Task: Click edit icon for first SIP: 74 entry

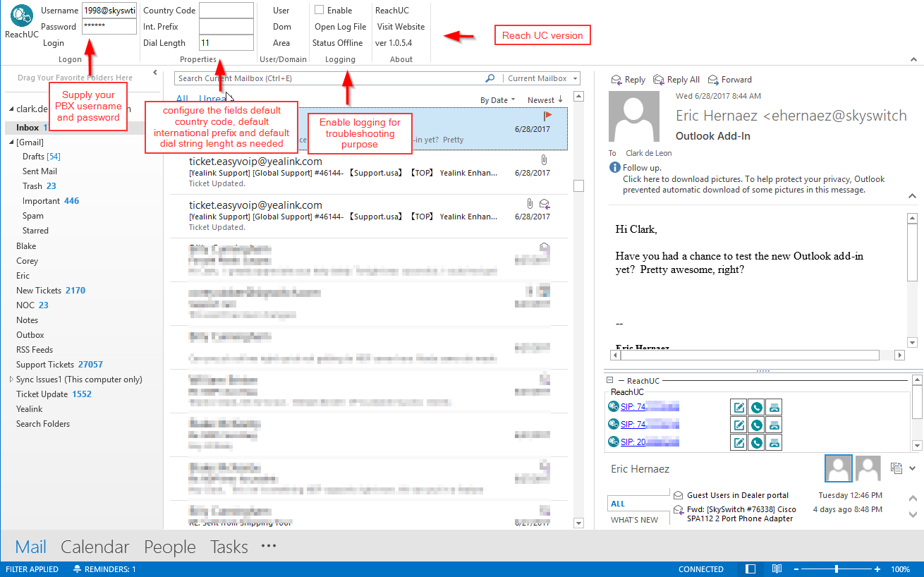Action: [x=738, y=407]
